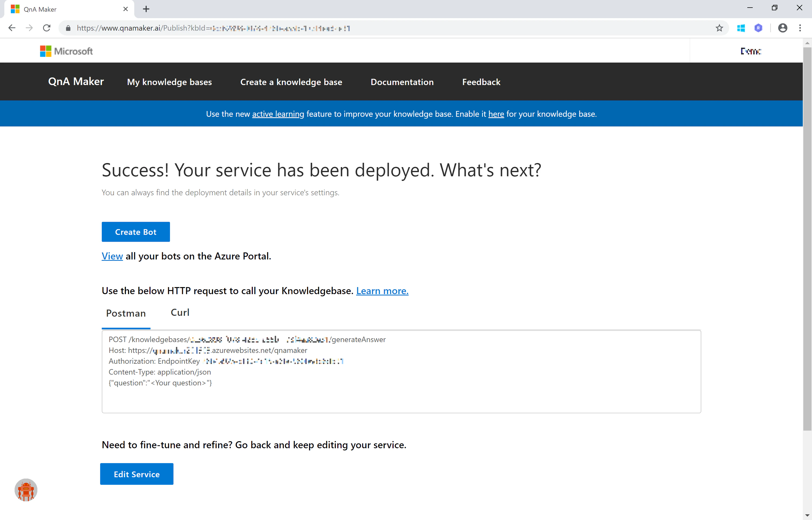Restore down the browser window
The image size is (812, 520).
click(775, 8)
